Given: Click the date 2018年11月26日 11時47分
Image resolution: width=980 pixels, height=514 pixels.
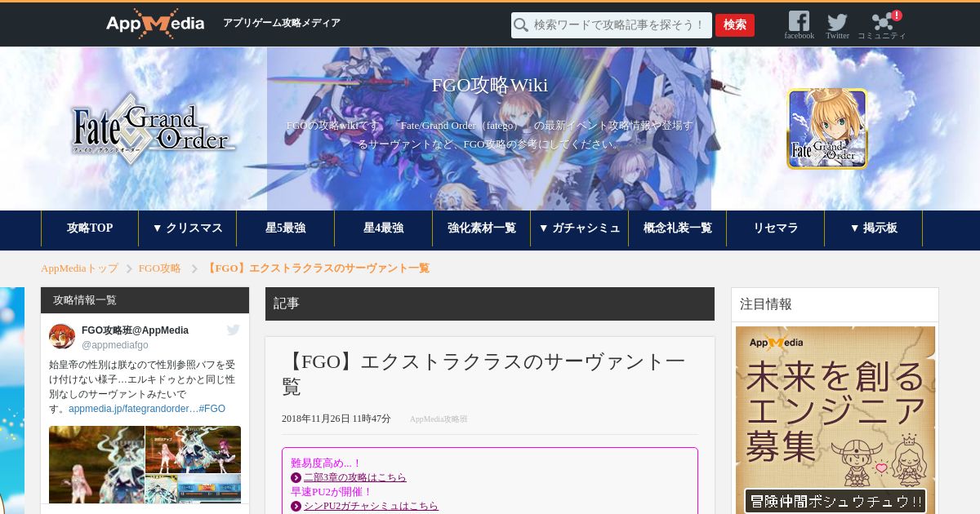Looking at the screenshot, I should [x=336, y=419].
